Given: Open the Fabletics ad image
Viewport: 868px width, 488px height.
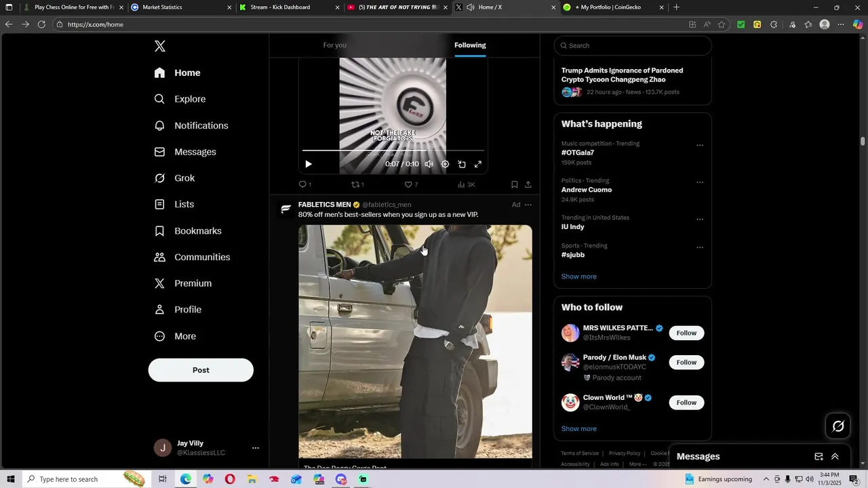Looking at the screenshot, I should click(415, 342).
